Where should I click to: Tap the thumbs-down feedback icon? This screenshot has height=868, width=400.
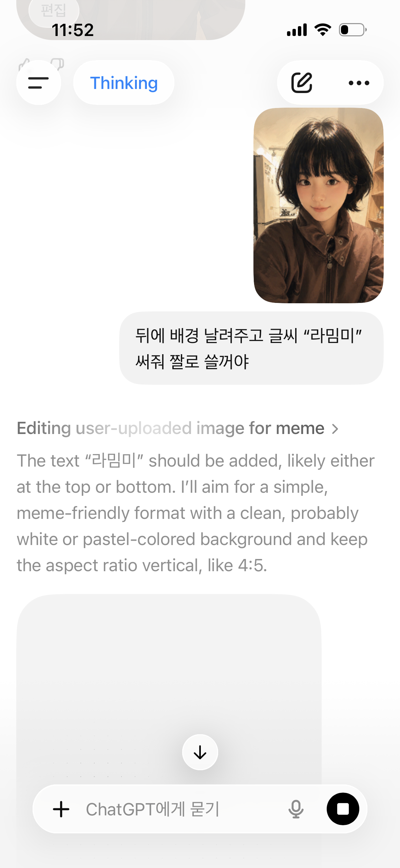(58, 64)
